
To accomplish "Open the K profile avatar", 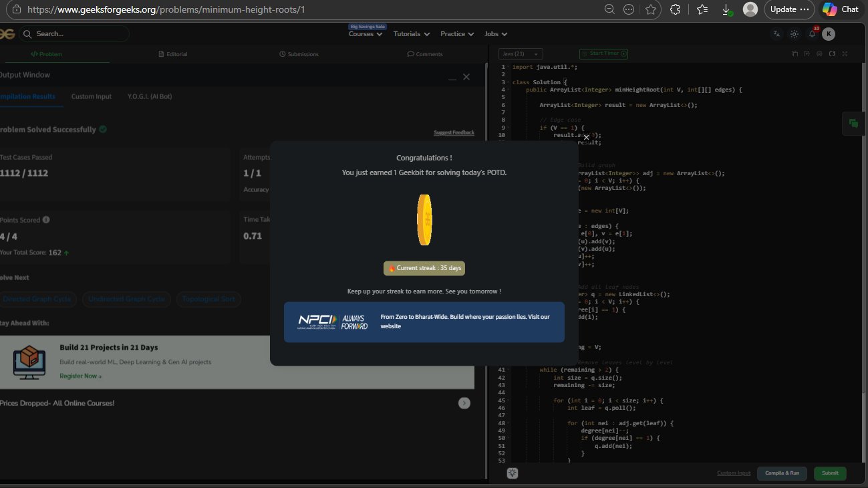I will 829,34.
